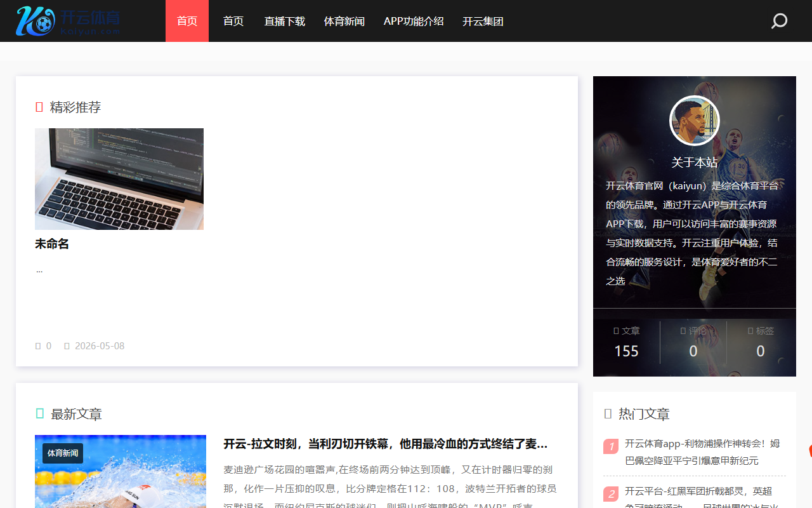Click the site description starting 开云体育官网
The width and height of the screenshot is (812, 508).
click(692, 233)
